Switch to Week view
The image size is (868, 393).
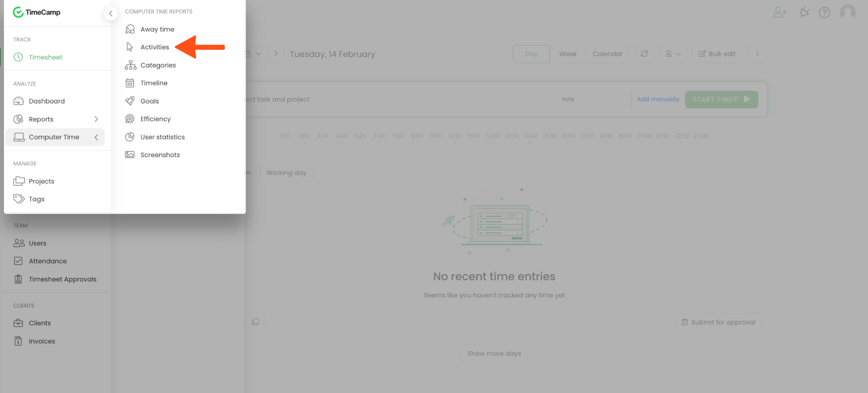point(568,54)
